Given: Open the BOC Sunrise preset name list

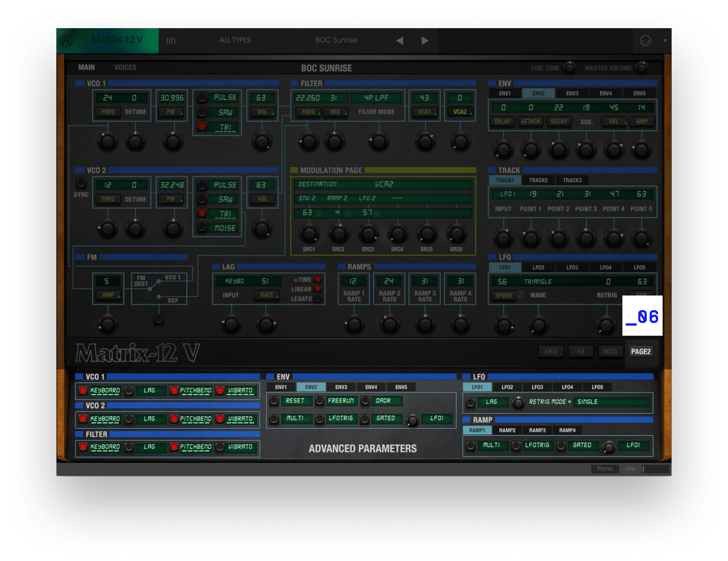Looking at the screenshot, I should pos(336,40).
